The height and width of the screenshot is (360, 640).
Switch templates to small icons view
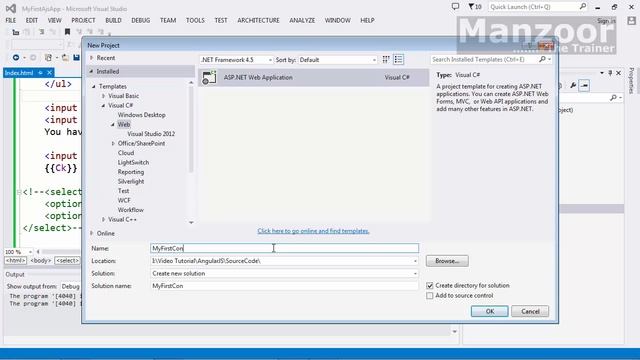coord(386,60)
